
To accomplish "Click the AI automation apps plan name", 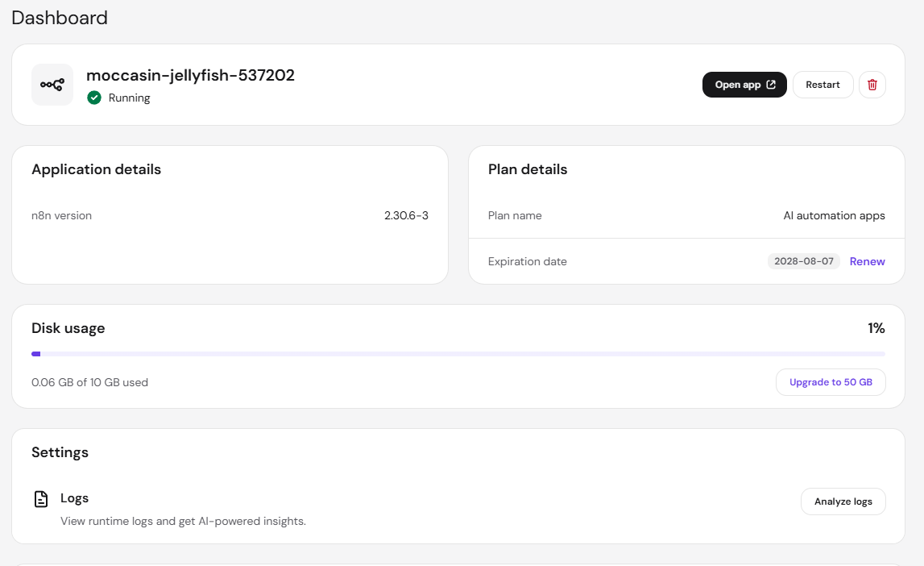I will (x=834, y=216).
